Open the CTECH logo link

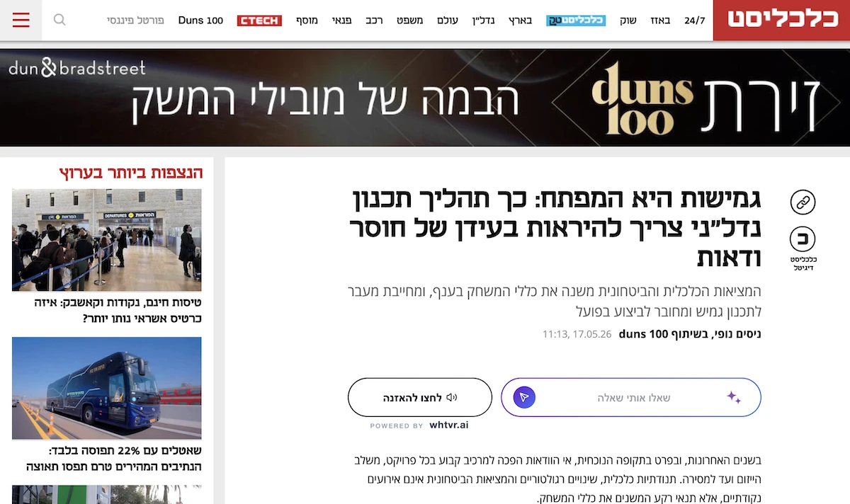click(259, 21)
